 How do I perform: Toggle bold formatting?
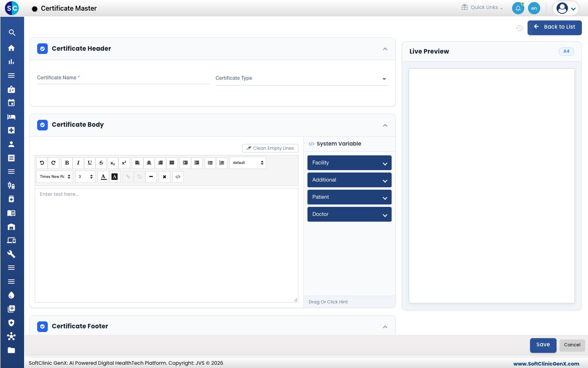click(x=67, y=163)
